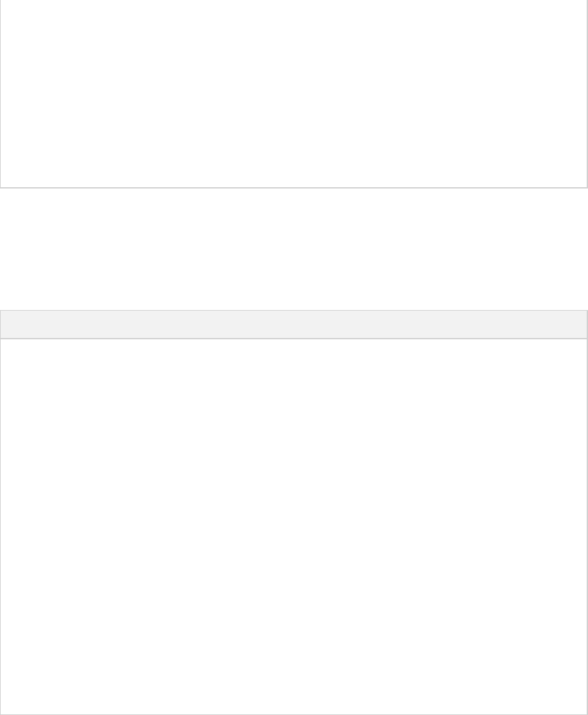
Task: Click the left border of the lower panel
Action: coord(1,513)
